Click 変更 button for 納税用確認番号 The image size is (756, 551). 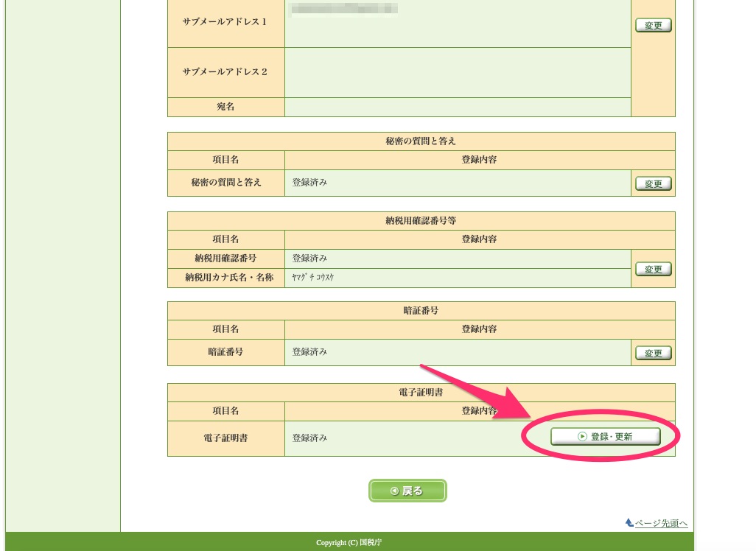click(654, 269)
